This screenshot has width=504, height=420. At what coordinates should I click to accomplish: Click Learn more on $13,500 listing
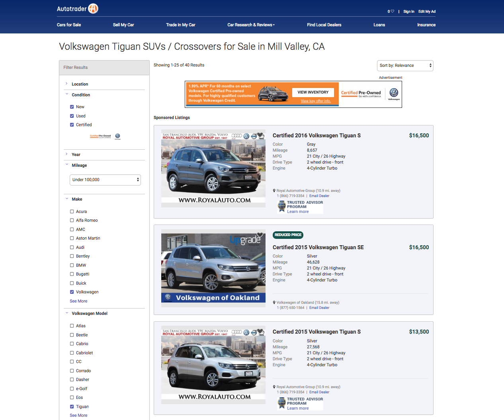click(x=298, y=408)
